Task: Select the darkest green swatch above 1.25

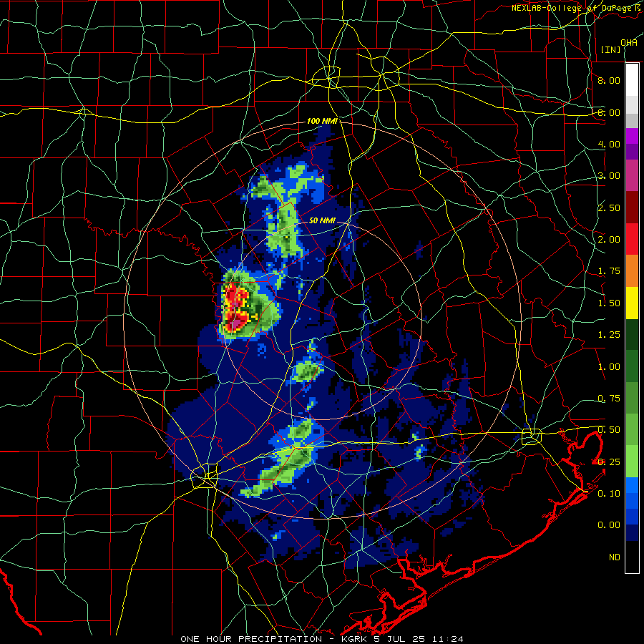Action: (632, 335)
